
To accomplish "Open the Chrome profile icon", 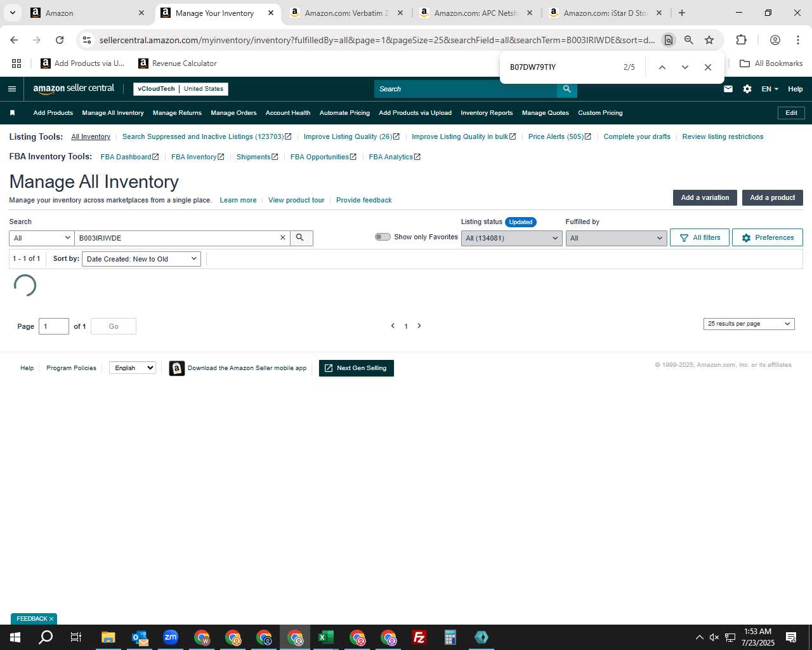I will [775, 40].
